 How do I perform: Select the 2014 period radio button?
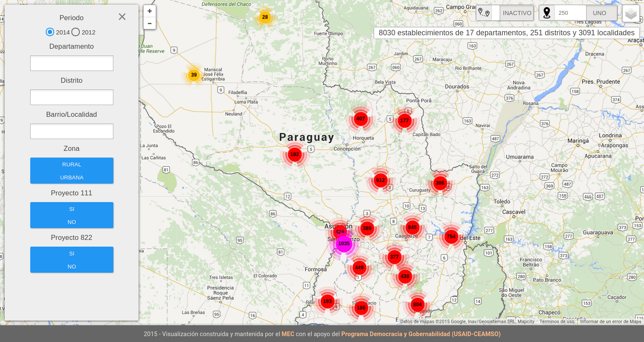50,32
